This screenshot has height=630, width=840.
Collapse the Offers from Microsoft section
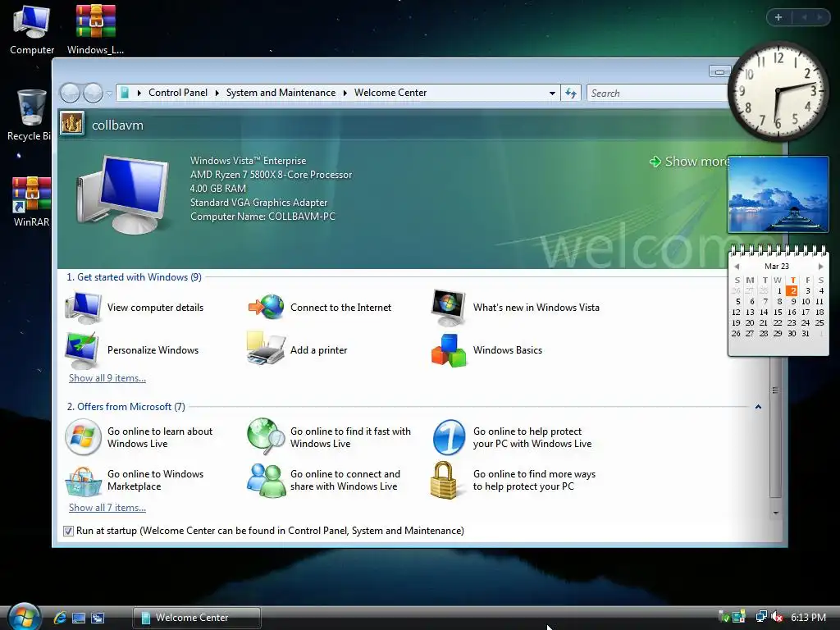tap(758, 407)
